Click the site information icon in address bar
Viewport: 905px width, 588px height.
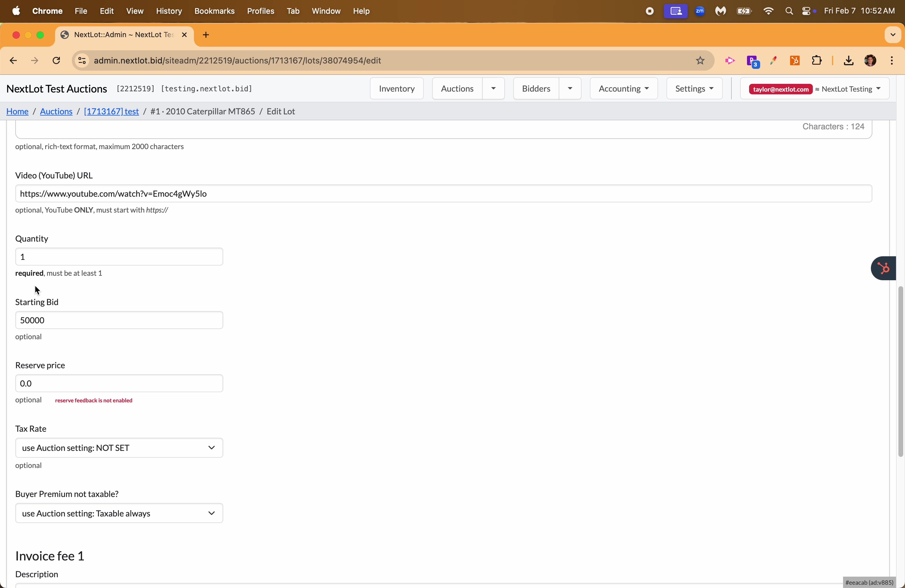(x=82, y=61)
